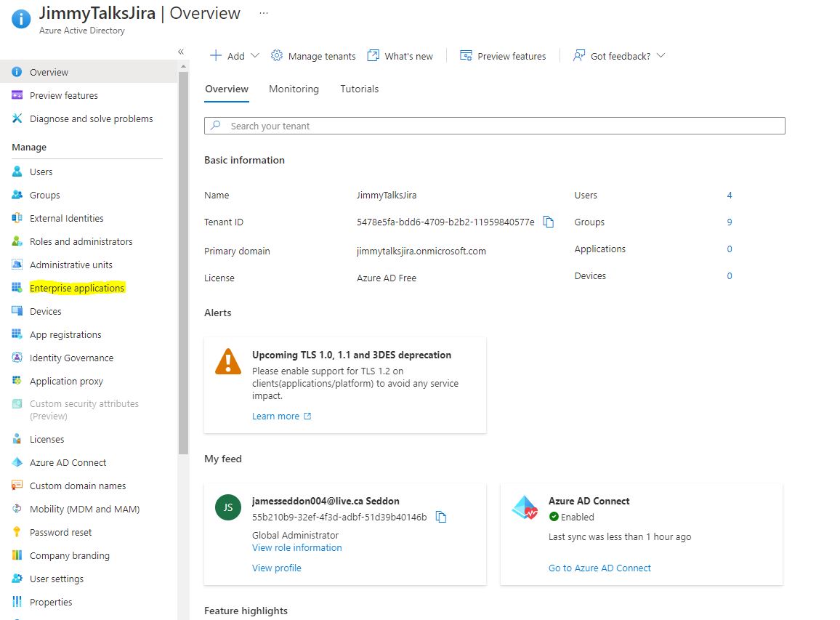Open the ellipsis more options menu
This screenshot has height=620, width=840.
264,13
